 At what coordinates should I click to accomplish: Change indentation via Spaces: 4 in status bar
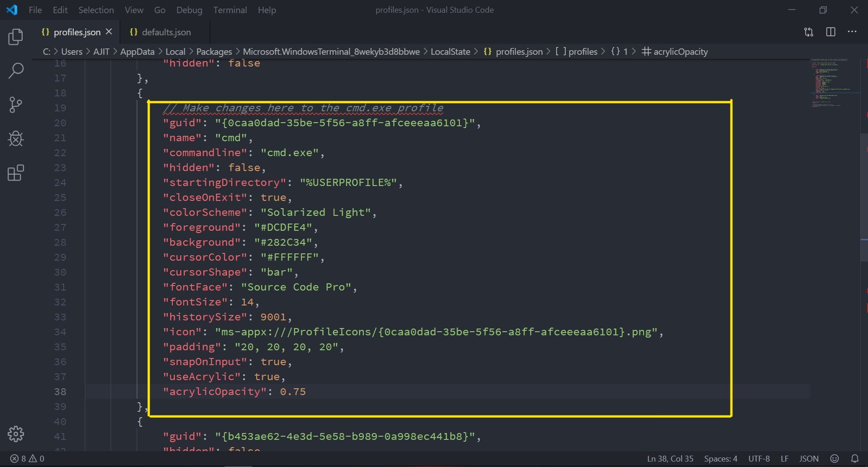(x=720, y=458)
